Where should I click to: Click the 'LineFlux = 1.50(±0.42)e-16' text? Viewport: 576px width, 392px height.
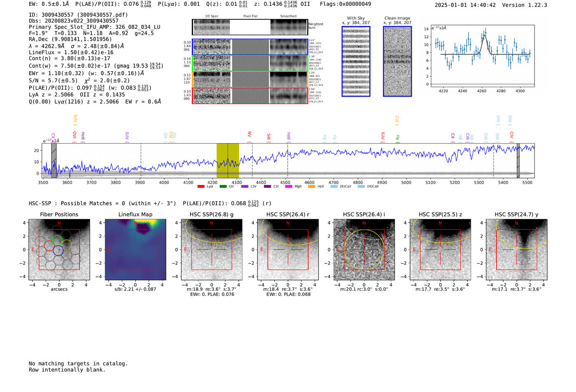pos(71,53)
